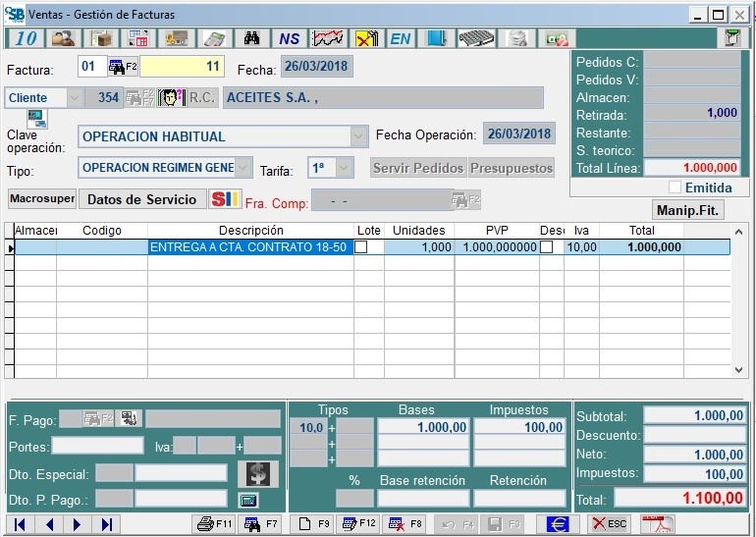Click the Macrosuper button
Screen dimensions: 756x537
click(x=41, y=199)
